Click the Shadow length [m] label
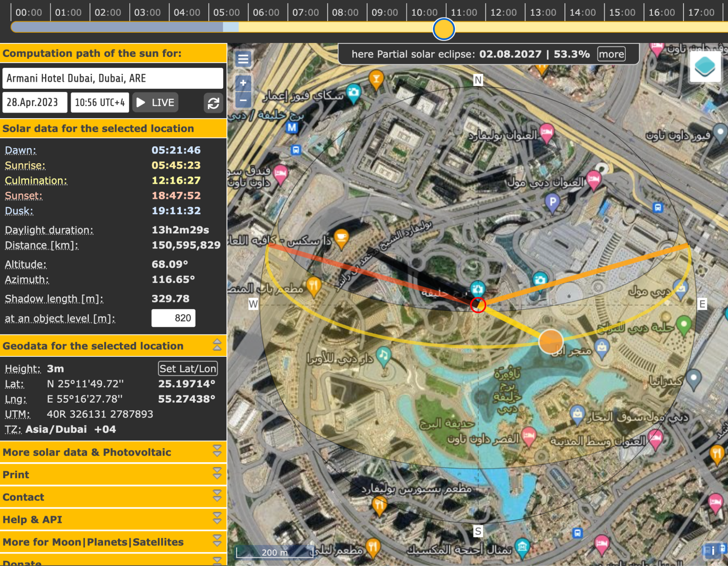This screenshot has height=566, width=728. point(54,299)
